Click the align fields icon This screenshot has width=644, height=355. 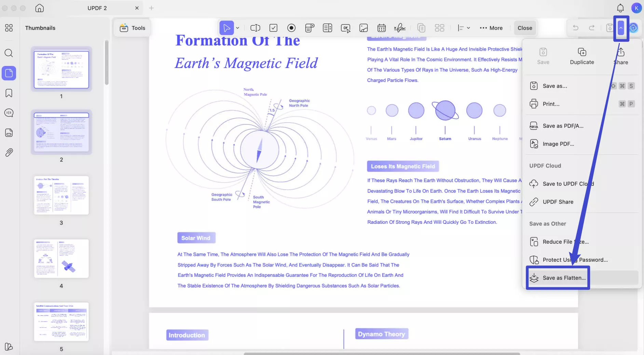pyautogui.click(x=461, y=28)
